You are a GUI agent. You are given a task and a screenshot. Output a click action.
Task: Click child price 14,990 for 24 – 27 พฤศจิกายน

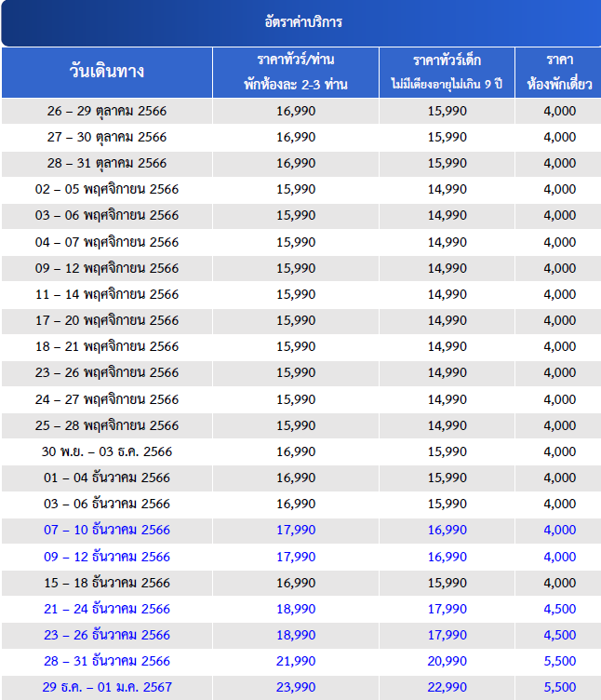click(x=447, y=399)
